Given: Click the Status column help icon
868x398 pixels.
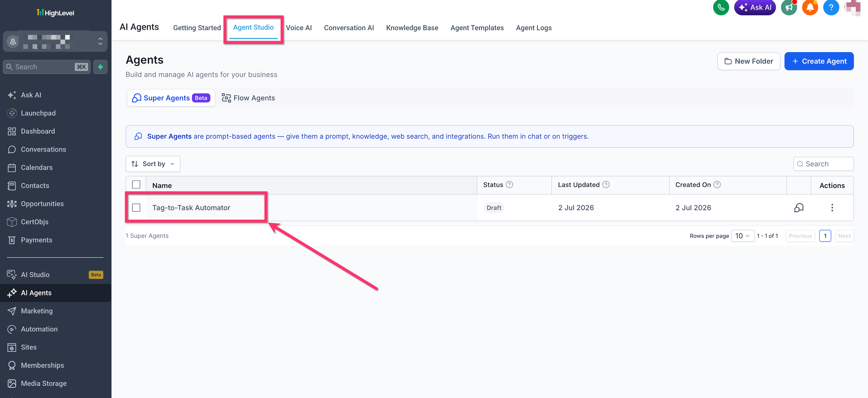Looking at the screenshot, I should coord(510,184).
